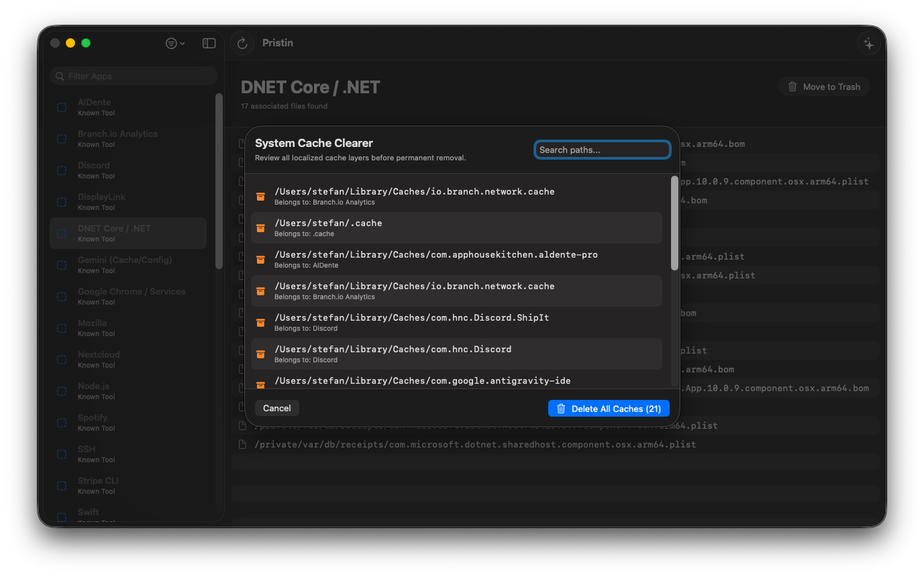Click 'Belongs to: AlDente' label
This screenshot has width=924, height=577.
(306, 266)
